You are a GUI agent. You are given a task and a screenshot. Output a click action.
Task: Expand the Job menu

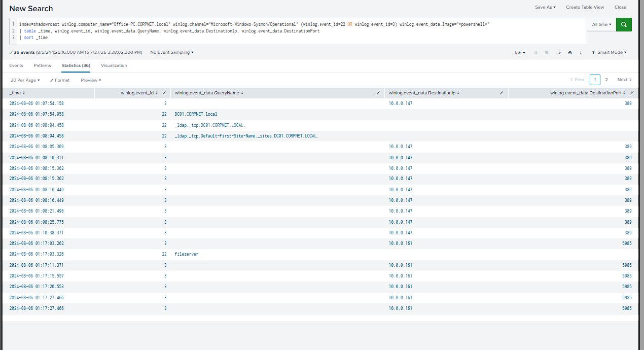(x=519, y=53)
